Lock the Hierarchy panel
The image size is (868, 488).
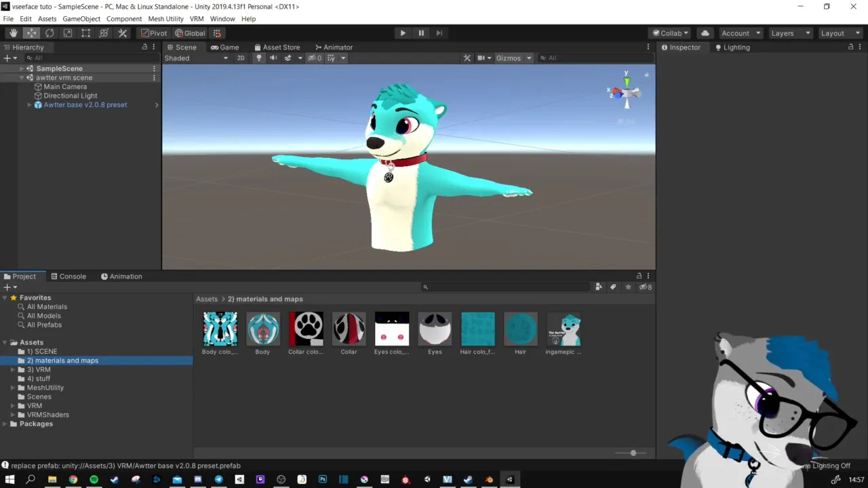pos(144,47)
